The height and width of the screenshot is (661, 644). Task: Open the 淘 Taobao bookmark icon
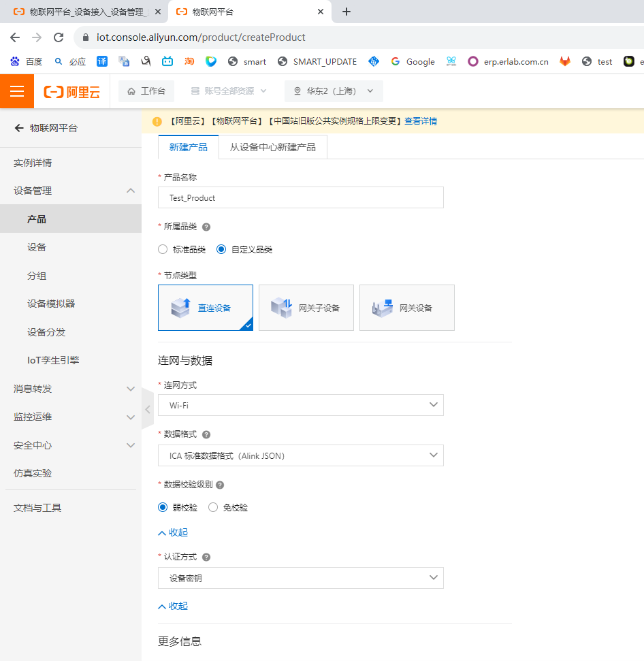click(x=189, y=61)
